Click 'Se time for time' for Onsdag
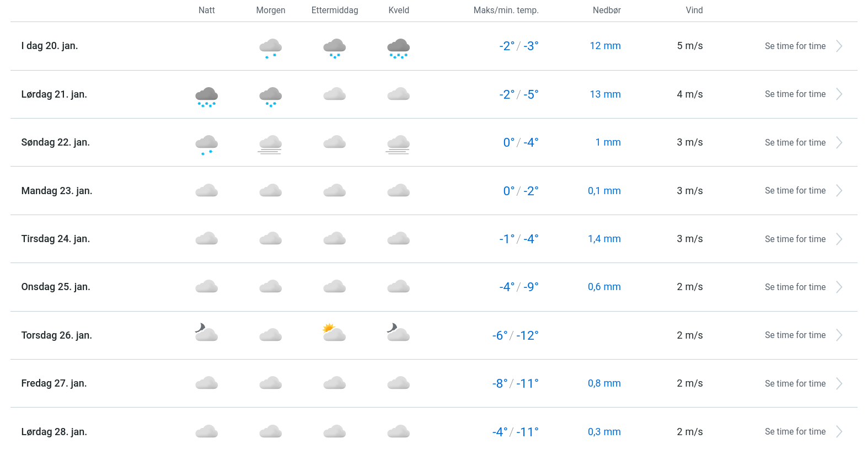Screen dimensions: 868x455 tap(795, 287)
